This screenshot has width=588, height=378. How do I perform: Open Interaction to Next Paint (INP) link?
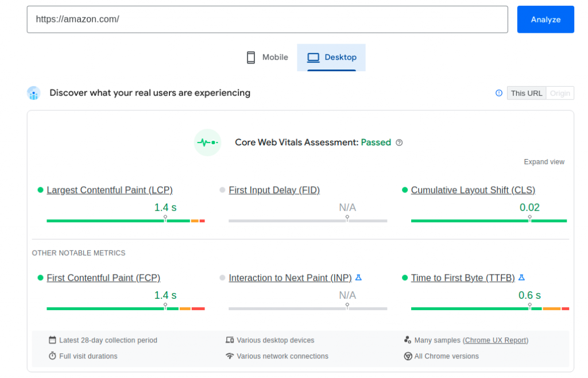pos(290,278)
